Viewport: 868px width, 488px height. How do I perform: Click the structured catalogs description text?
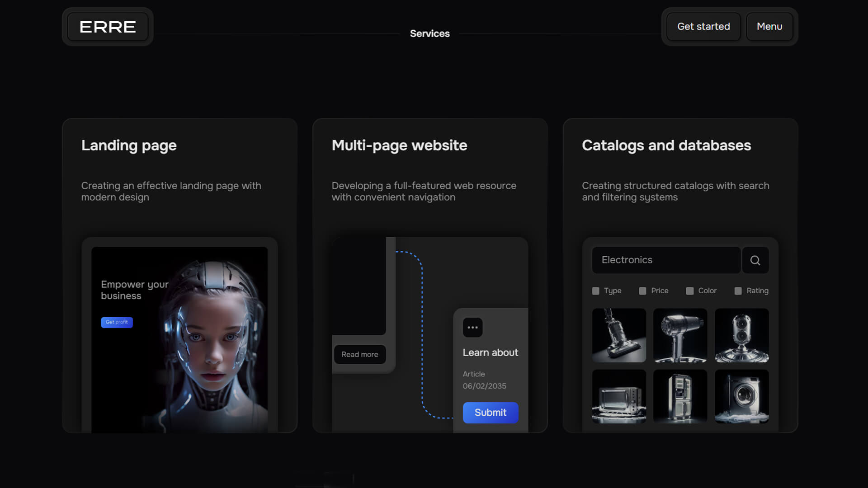(675, 192)
